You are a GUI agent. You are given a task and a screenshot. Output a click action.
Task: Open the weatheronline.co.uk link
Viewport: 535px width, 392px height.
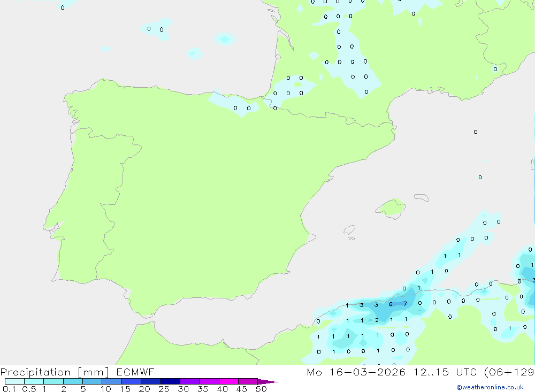[490, 387]
